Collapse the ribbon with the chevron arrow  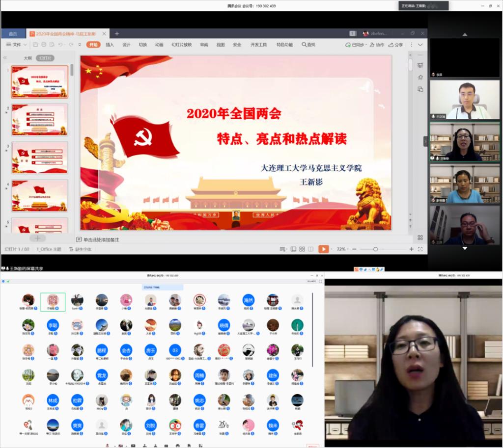[420, 45]
